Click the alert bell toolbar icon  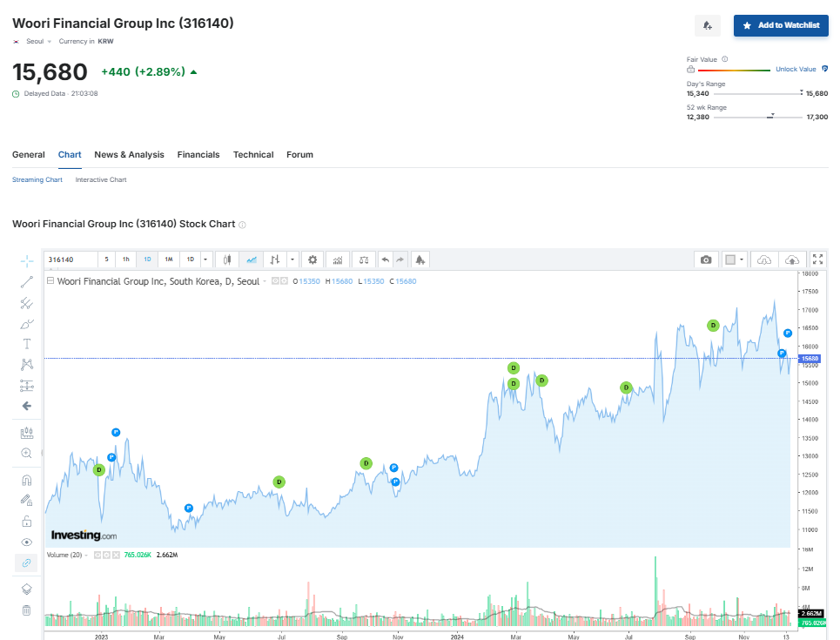pyautogui.click(x=420, y=260)
